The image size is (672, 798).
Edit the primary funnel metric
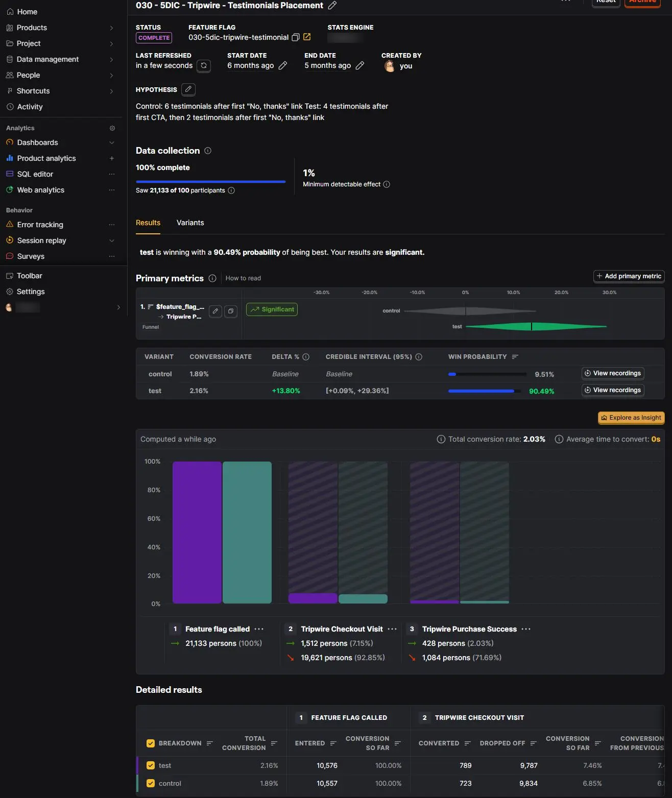point(215,311)
